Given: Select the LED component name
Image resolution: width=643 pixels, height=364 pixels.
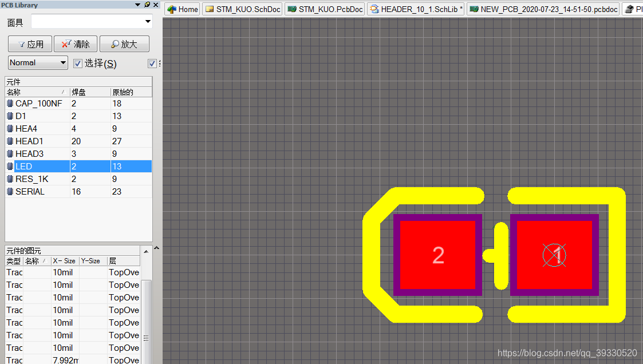Looking at the screenshot, I should [x=23, y=167].
